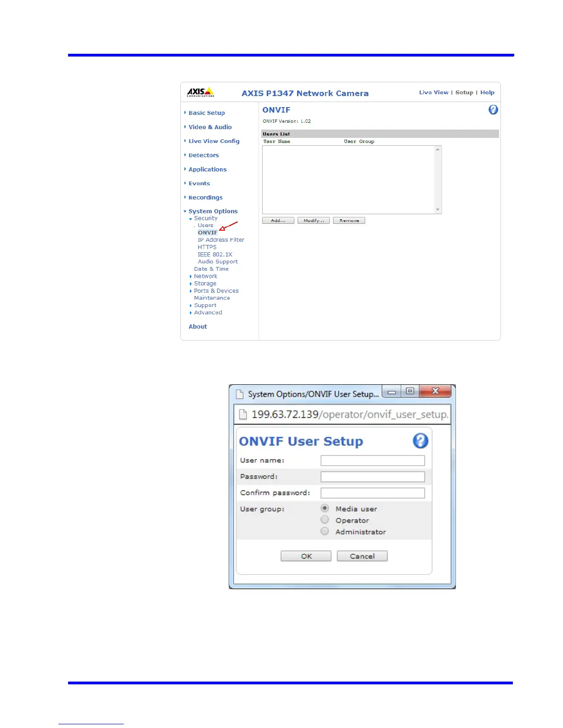Select the Media user radio button
The width and height of the screenshot is (563, 728).
click(x=325, y=508)
